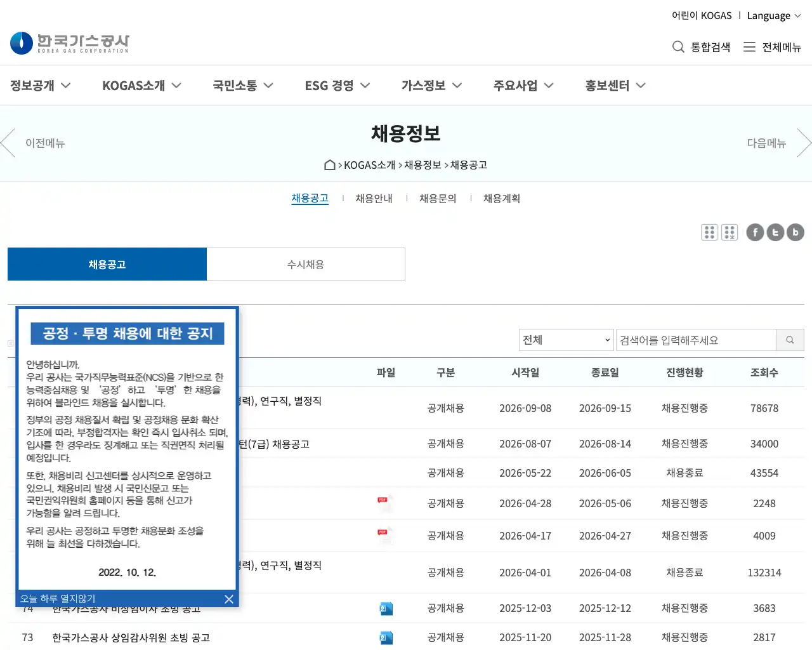Open the 어린이 KOGAS link
This screenshot has width=812, height=650.
click(702, 15)
